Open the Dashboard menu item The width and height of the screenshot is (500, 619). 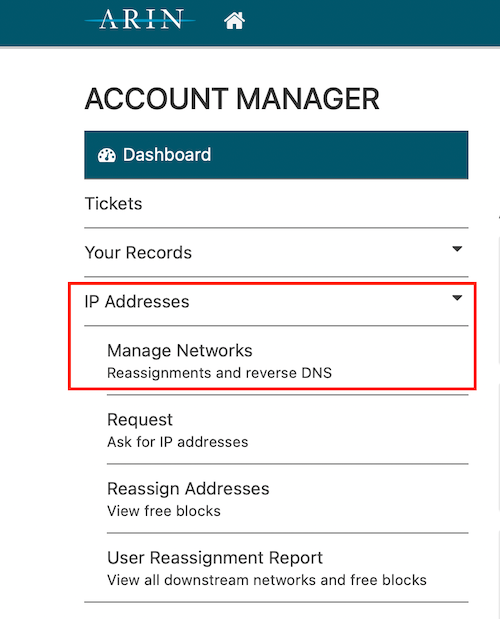click(x=276, y=155)
